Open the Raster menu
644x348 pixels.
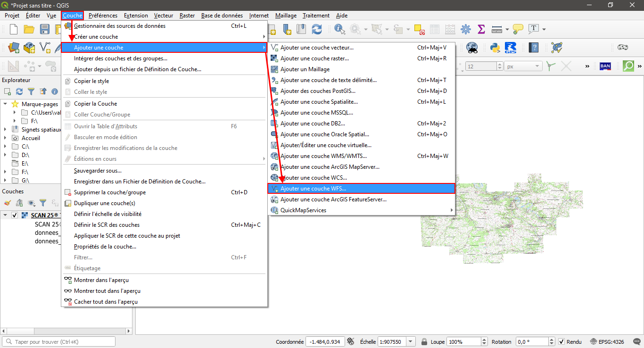point(187,15)
